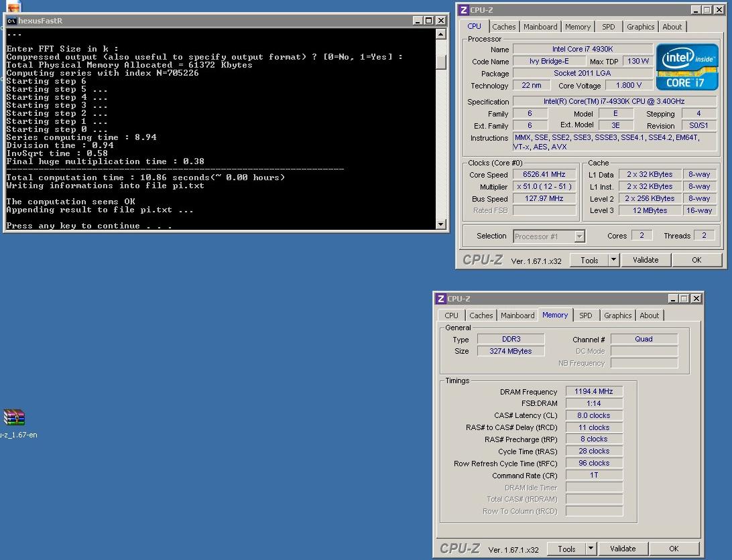This screenshot has width=732, height=560.
Task: Click the CAS# Latency value 8.0 clocks
Action: 594,415
